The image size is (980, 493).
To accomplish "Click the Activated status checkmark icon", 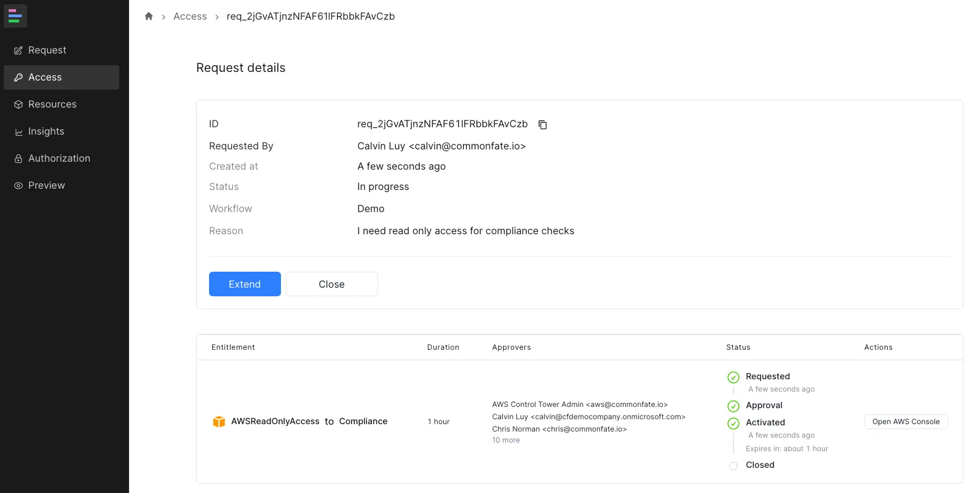I will [x=733, y=424].
